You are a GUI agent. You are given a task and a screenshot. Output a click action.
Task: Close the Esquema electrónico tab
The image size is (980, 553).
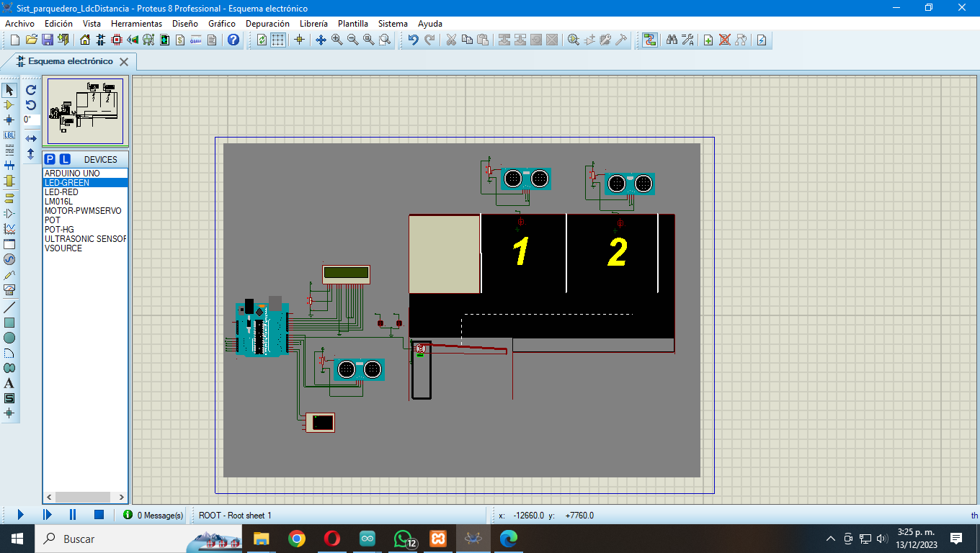(124, 62)
